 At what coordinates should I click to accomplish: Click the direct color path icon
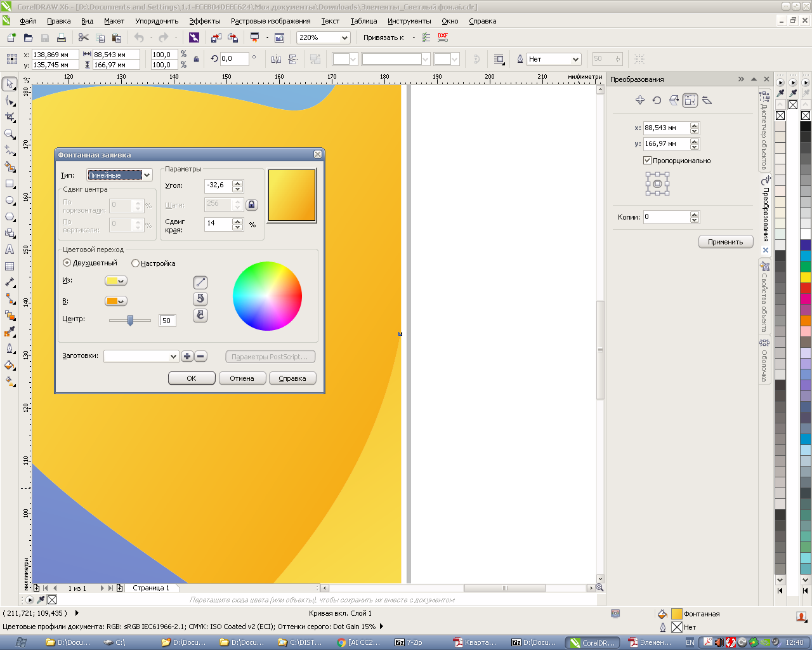[x=200, y=282]
